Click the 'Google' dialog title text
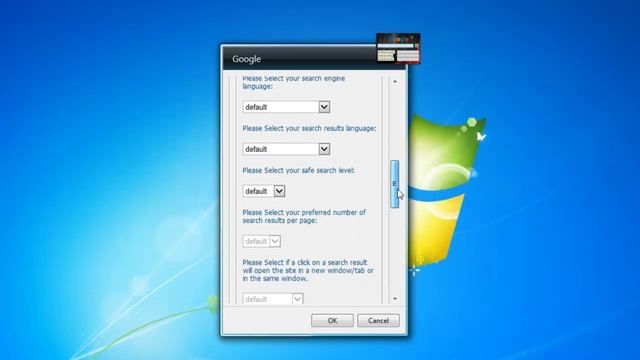 click(x=247, y=59)
